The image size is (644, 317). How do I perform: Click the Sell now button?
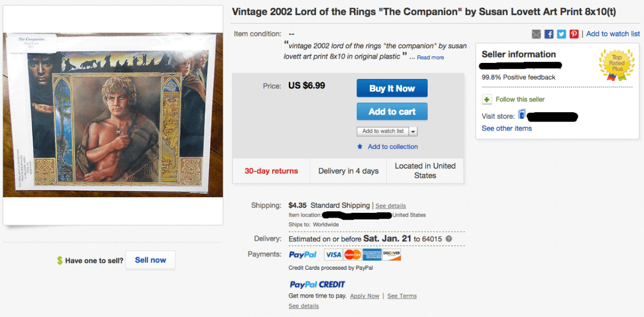point(150,260)
